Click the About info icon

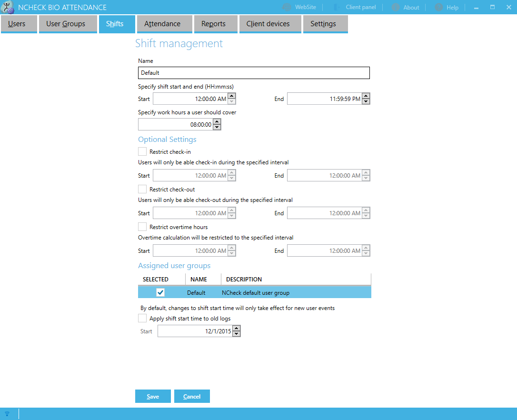tap(396, 7)
